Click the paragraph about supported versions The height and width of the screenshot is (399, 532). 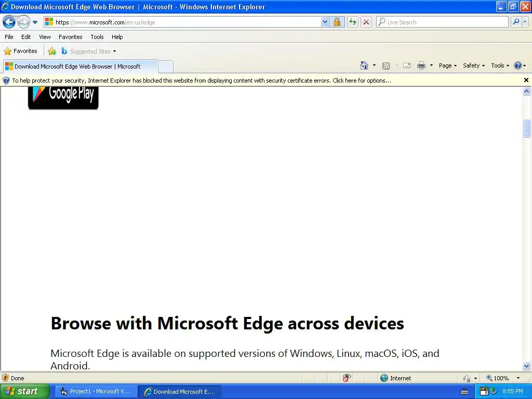pyautogui.click(x=245, y=360)
